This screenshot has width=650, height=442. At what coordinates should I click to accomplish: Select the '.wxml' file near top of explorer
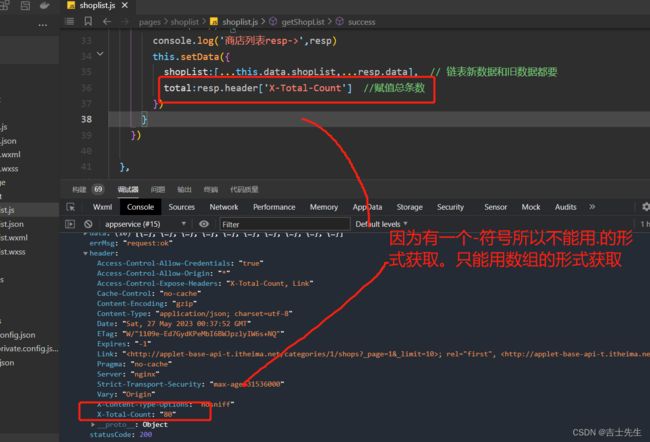pyautogui.click(x=10, y=155)
